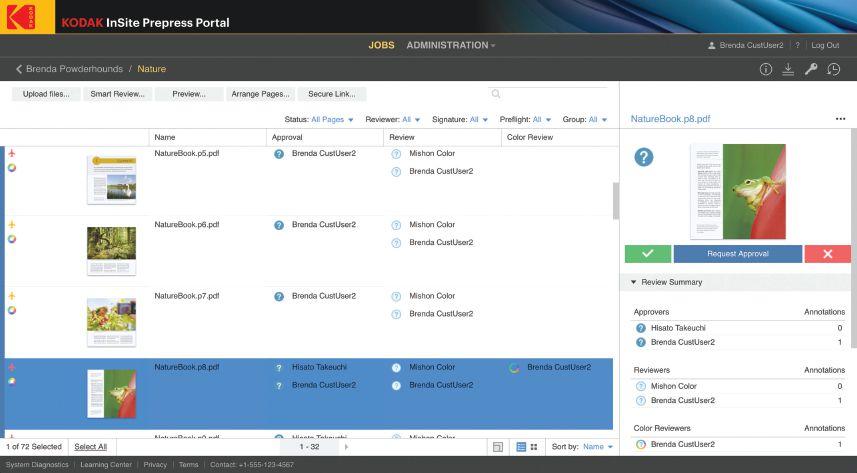This screenshot has height=473, width=857.
Task: Open the NatureBook.p8.pdf title link in panel
Action: point(671,119)
